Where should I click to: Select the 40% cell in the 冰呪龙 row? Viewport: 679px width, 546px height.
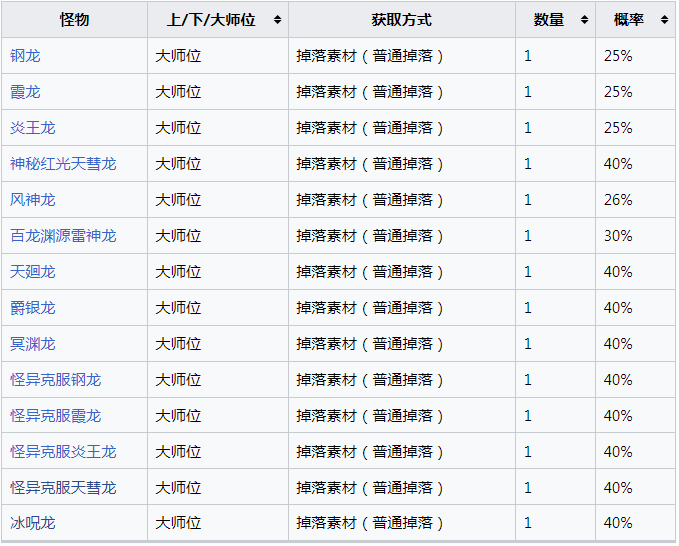[635, 523]
